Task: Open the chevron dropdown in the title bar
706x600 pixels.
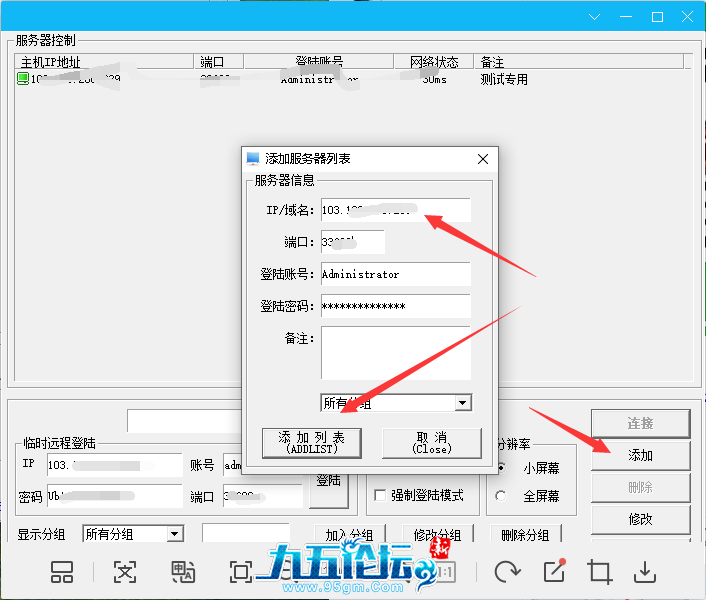Action: (x=595, y=17)
